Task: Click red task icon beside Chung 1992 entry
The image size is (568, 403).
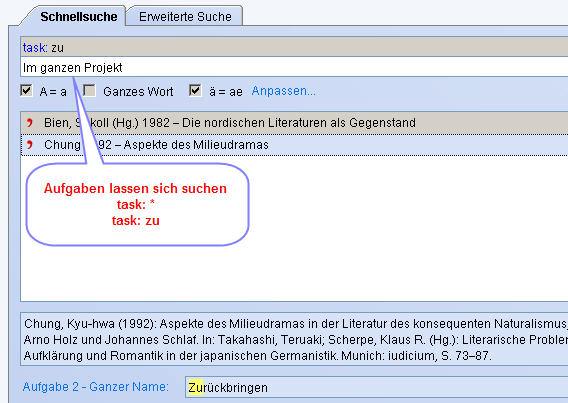Action: [30, 145]
